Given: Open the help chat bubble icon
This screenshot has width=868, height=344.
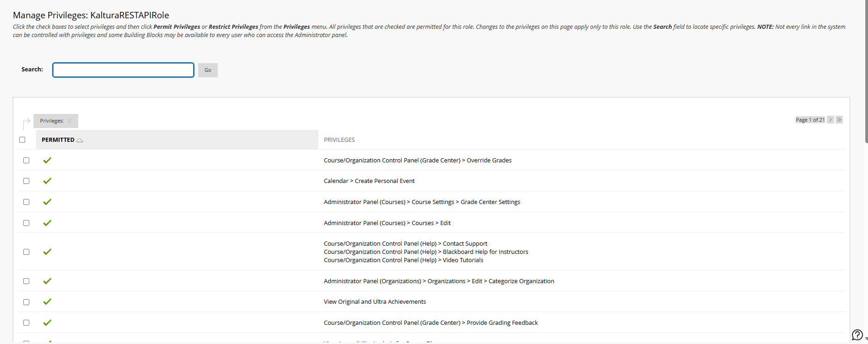Looking at the screenshot, I should pyautogui.click(x=857, y=335).
